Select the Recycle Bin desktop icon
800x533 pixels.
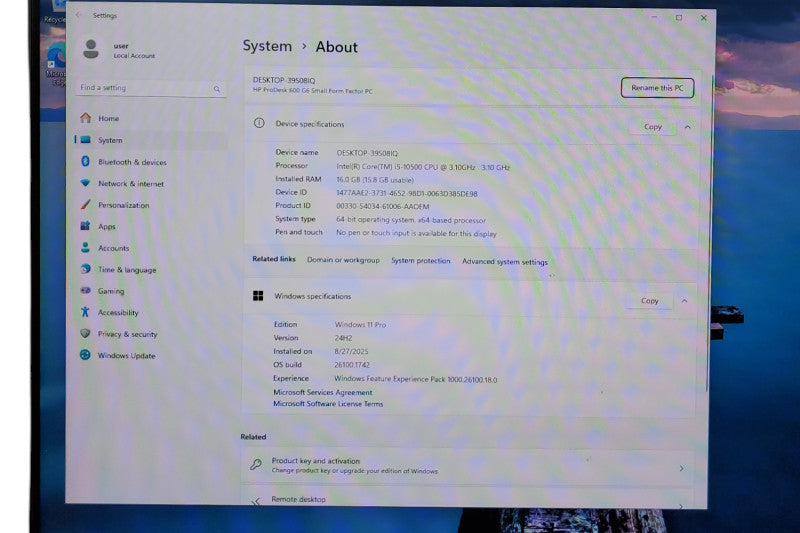pos(55,12)
